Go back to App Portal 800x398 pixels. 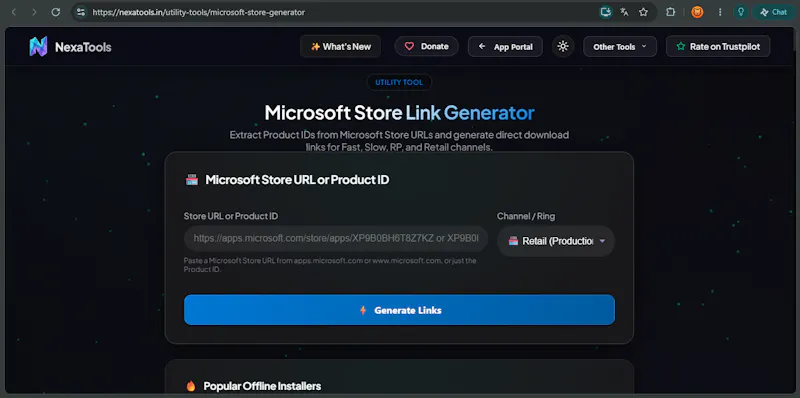coord(505,46)
